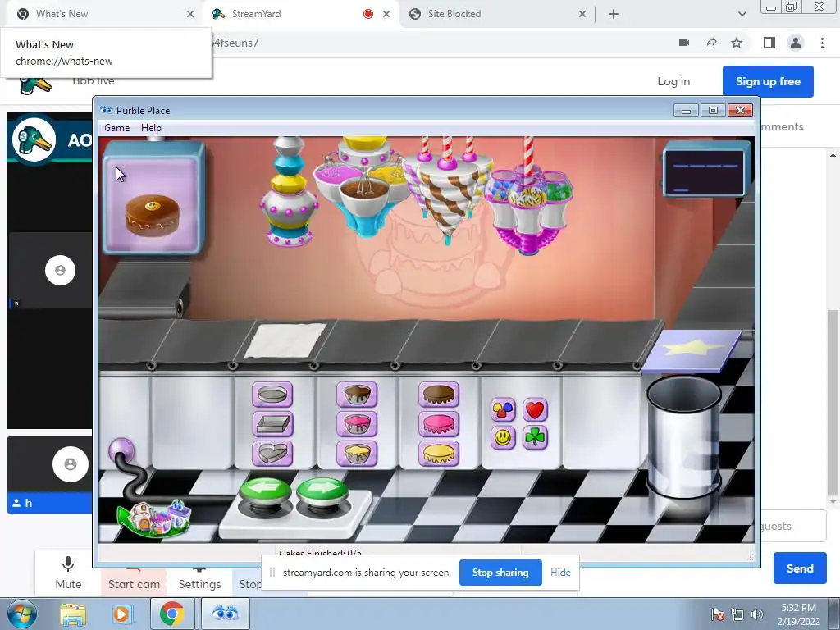Click the volume speaker tray icon
This screenshot has width=840, height=630.
tap(757, 614)
